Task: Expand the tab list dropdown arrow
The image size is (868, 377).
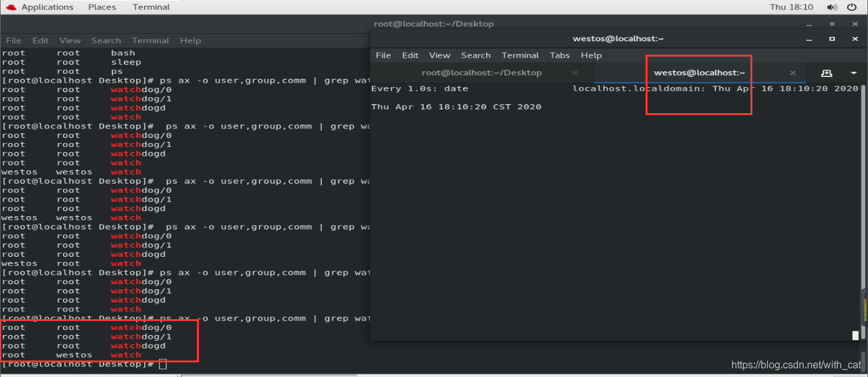Action: tap(853, 72)
